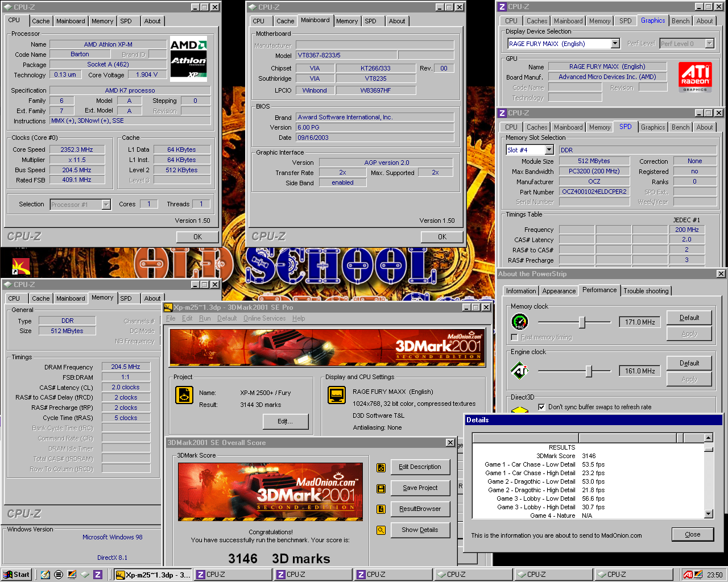
Task: Click the 161.0 MHz engine clock field
Action: [x=640, y=371]
